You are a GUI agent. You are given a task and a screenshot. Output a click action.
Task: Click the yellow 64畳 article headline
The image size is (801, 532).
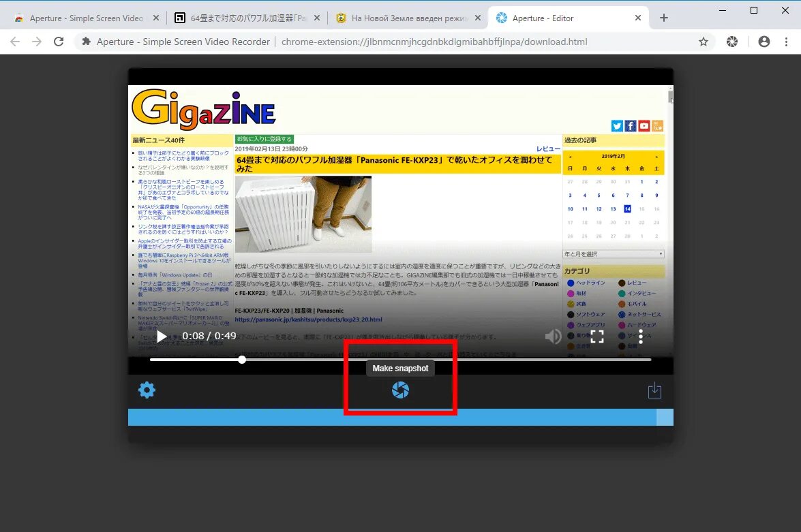point(397,164)
